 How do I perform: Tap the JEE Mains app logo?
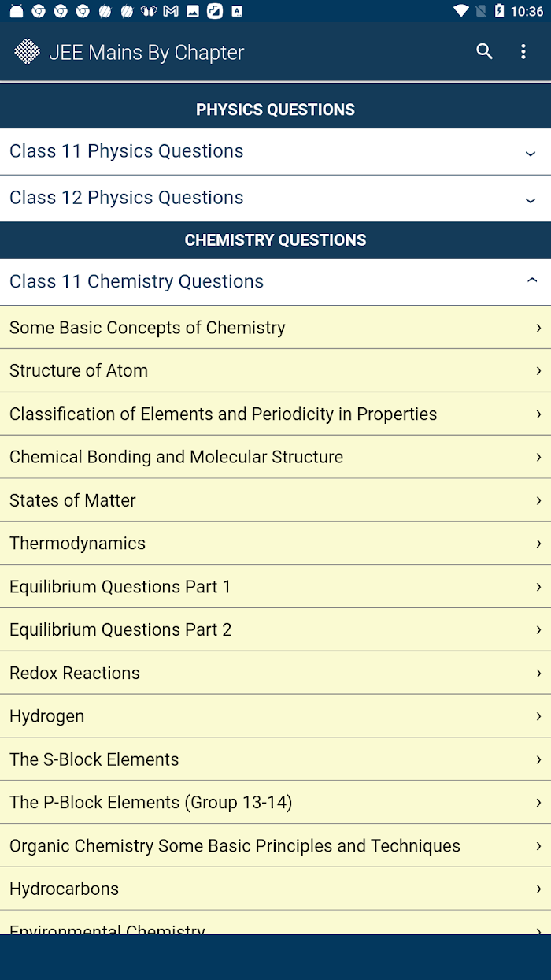pyautogui.click(x=28, y=52)
